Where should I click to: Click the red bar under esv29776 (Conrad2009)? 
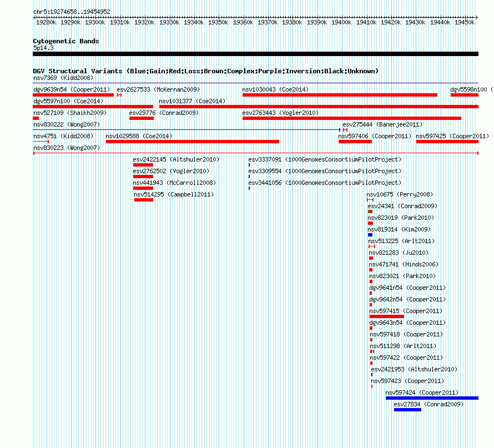click(142, 118)
